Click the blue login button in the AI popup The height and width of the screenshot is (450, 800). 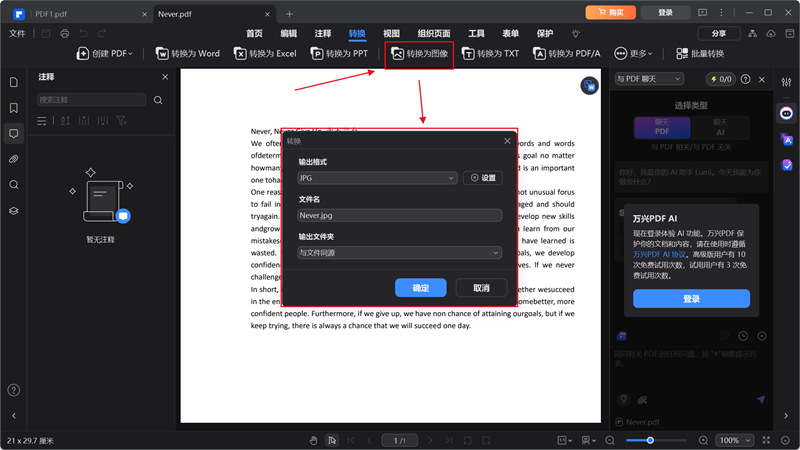click(x=691, y=299)
